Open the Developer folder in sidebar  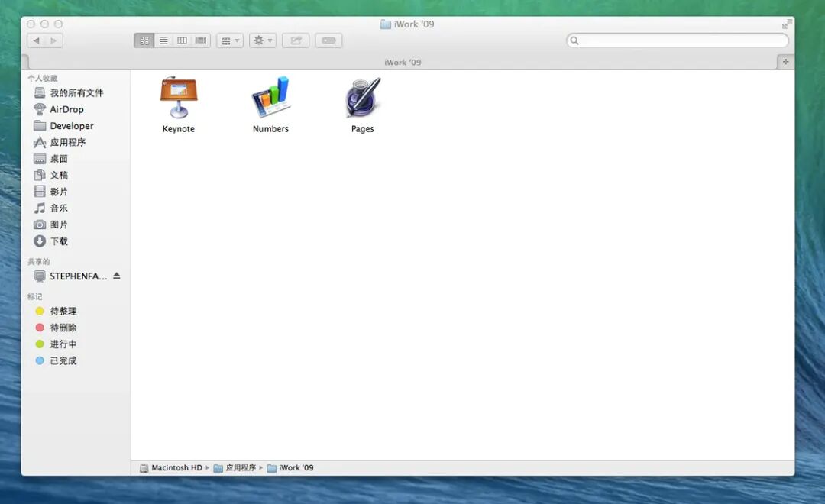pos(63,126)
